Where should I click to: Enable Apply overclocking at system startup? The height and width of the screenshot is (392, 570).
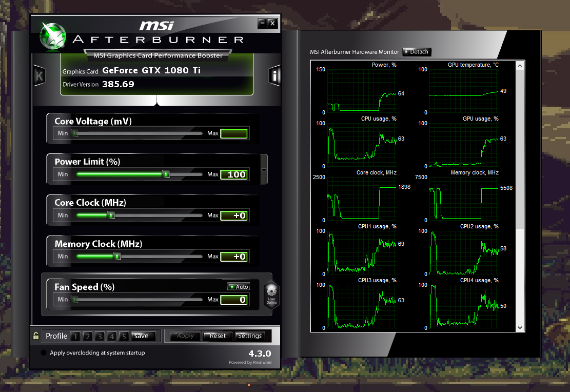click(x=44, y=352)
